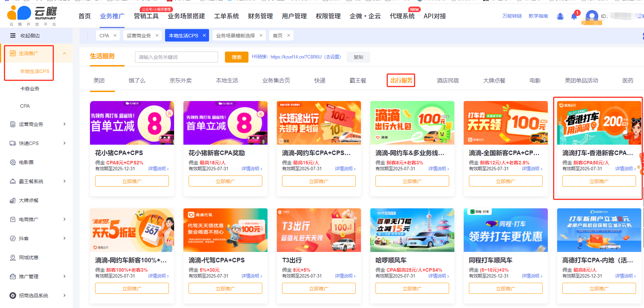Expand the 抖音 submenu arrow
The height and width of the screenshot is (308, 644).
click(x=64, y=238)
